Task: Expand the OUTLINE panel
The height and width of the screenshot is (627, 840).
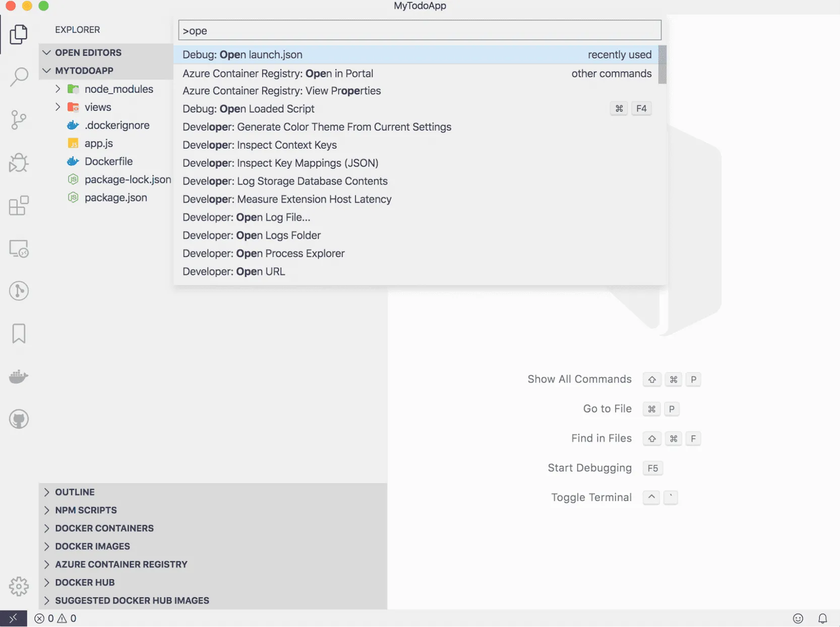Action: pos(213,492)
